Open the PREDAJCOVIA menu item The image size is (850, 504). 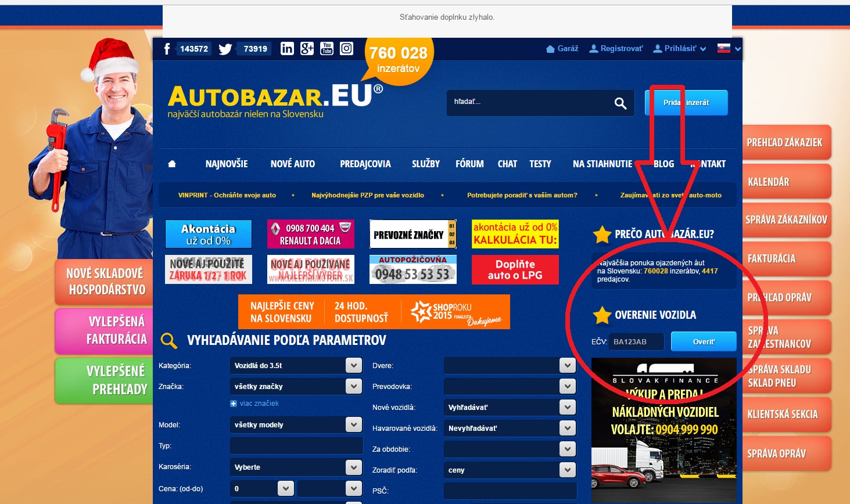pos(365,164)
